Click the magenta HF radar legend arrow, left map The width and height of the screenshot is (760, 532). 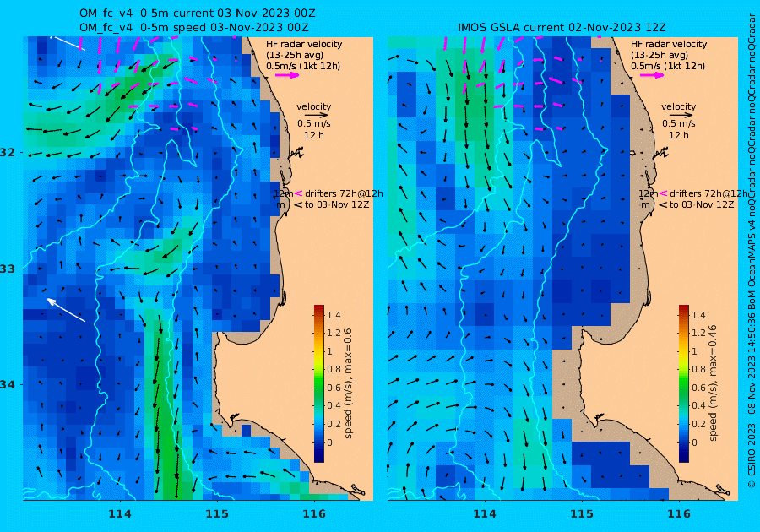click(287, 75)
